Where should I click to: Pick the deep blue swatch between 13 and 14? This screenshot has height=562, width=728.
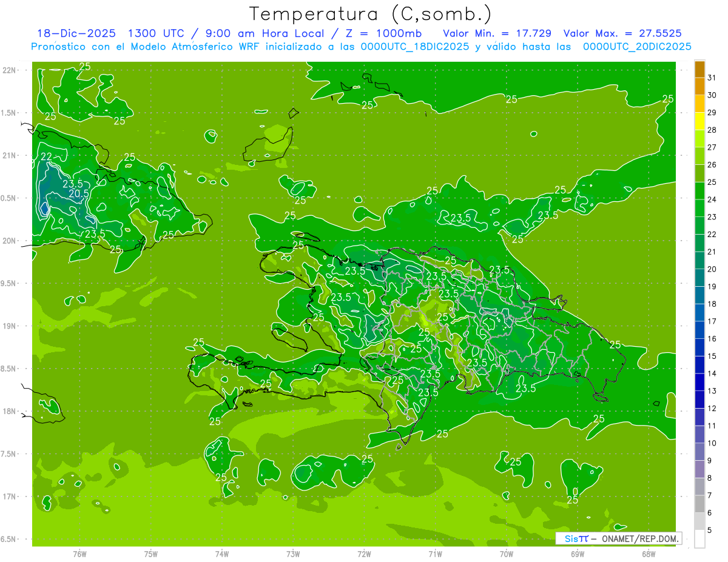(699, 383)
